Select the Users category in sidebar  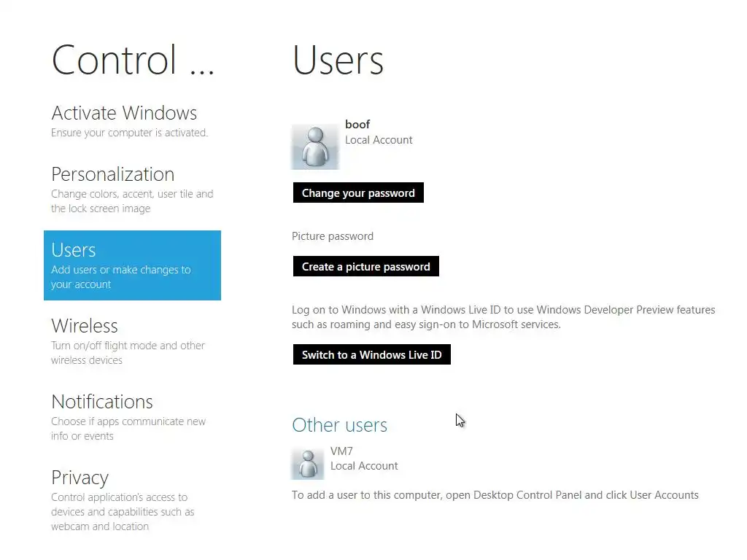pos(132,265)
